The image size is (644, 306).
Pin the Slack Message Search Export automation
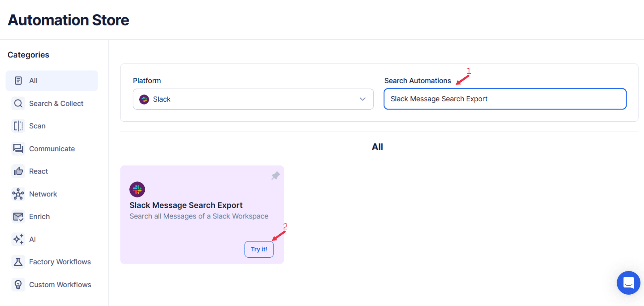coord(275,176)
